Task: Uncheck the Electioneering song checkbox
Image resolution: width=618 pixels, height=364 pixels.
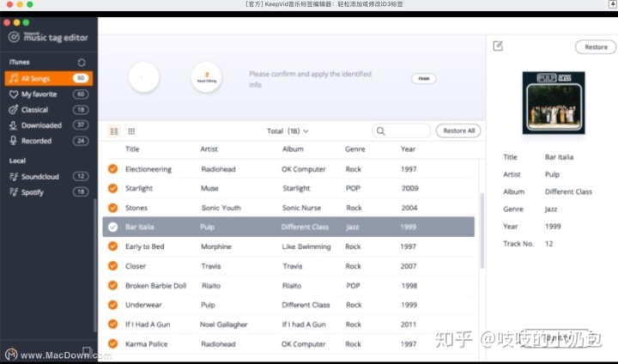Action: (x=112, y=169)
